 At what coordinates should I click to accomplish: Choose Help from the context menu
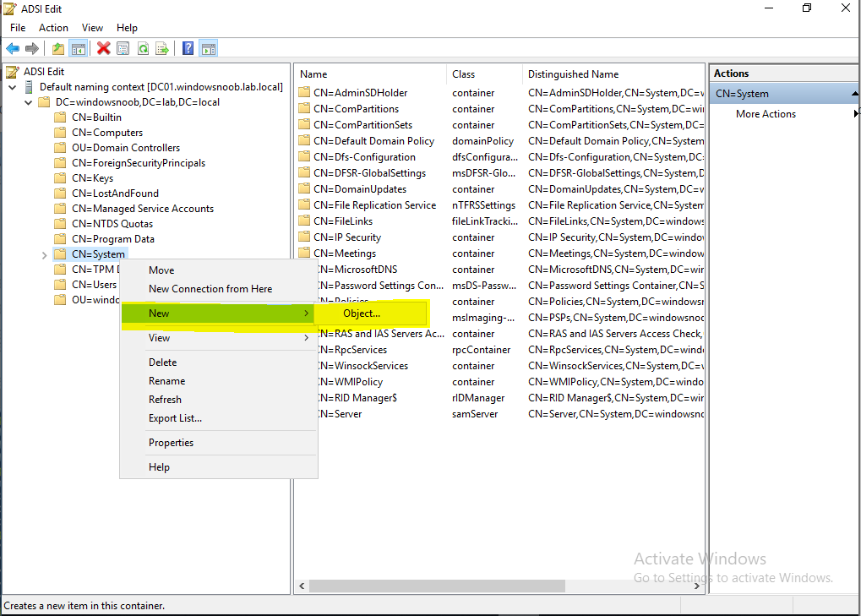[219, 467]
